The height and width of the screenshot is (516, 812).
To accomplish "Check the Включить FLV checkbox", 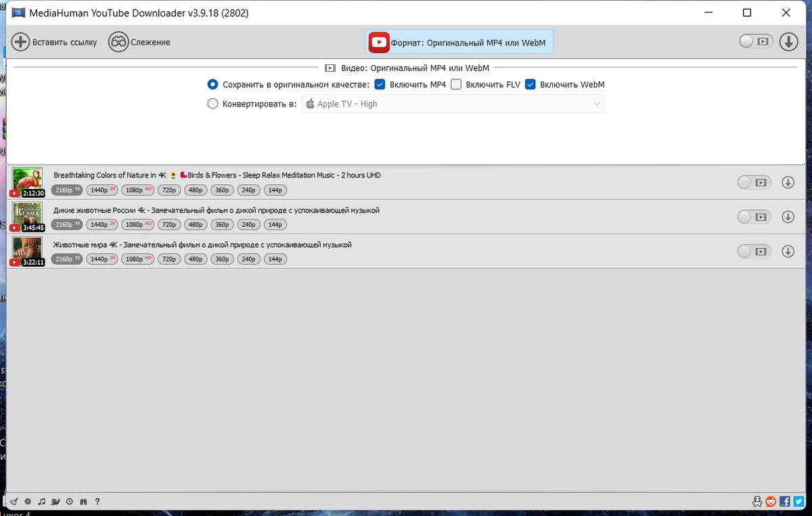I will coord(456,85).
